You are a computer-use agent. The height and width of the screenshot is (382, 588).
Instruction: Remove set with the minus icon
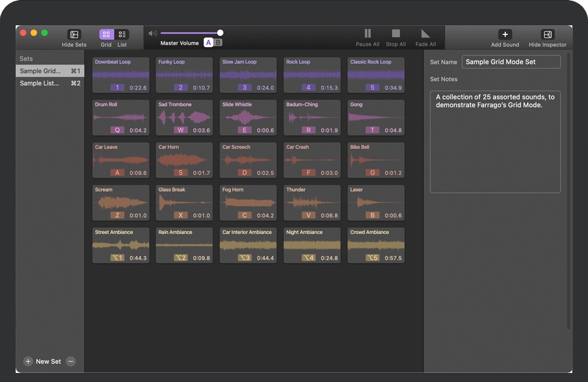pyautogui.click(x=71, y=362)
